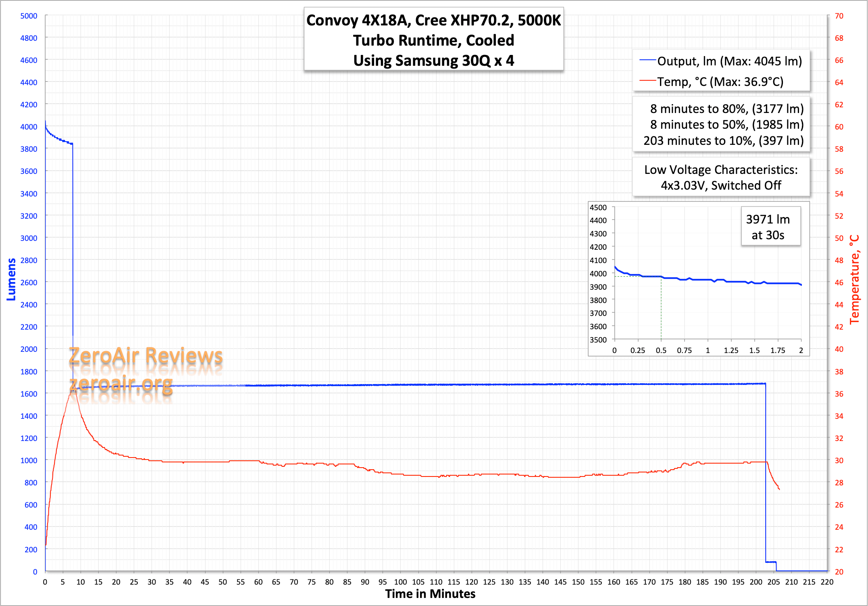Click the Low Voltage Characteristics box
Screen dimensions: 868x606
pos(721,177)
